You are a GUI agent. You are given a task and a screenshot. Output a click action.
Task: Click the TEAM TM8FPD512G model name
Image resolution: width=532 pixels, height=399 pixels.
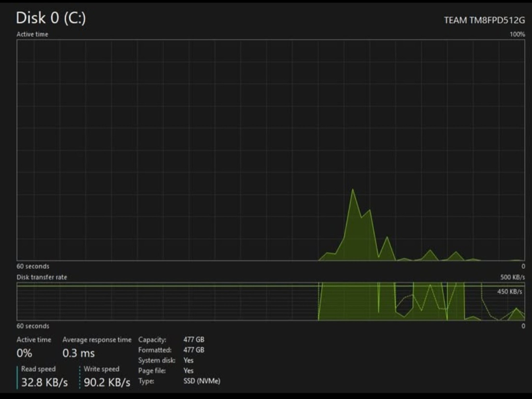[x=484, y=20]
